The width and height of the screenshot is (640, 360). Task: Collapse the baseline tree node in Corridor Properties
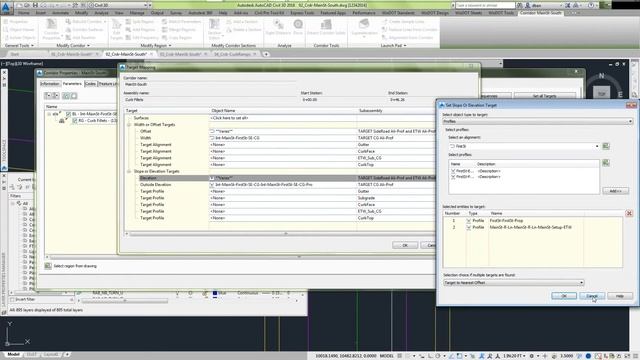click(x=49, y=114)
